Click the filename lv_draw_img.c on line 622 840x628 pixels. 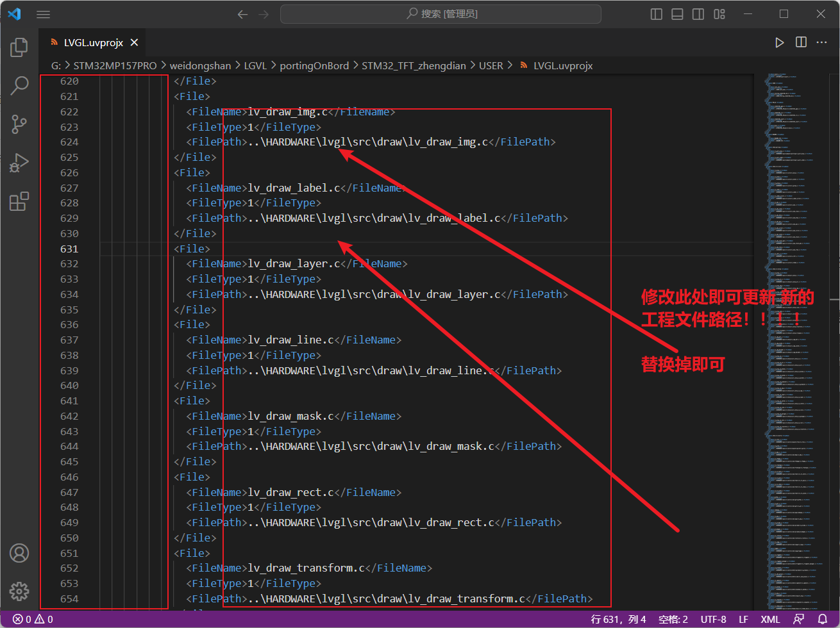(x=287, y=112)
